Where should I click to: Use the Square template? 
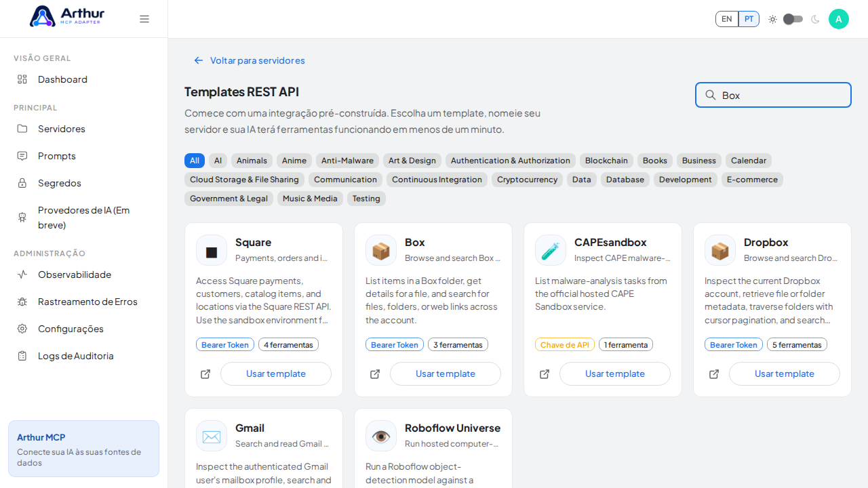pyautogui.click(x=276, y=374)
